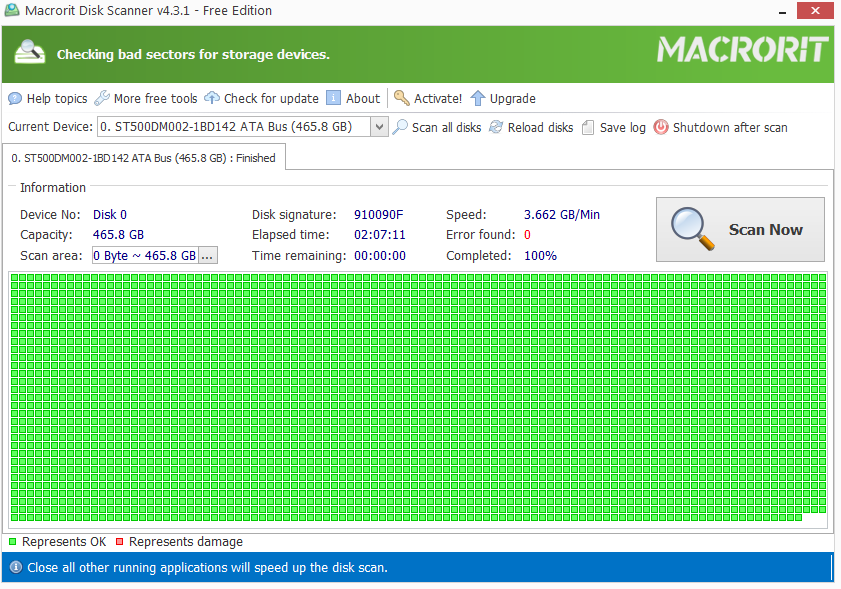This screenshot has height=589, width=841.
Task: Click the More free tools wrench icon
Action: point(101,98)
